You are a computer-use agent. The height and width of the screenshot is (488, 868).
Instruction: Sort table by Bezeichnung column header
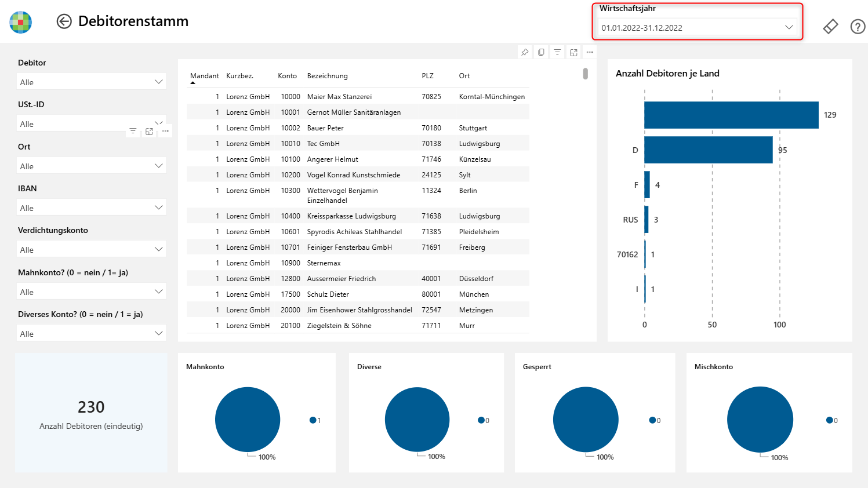(327, 76)
